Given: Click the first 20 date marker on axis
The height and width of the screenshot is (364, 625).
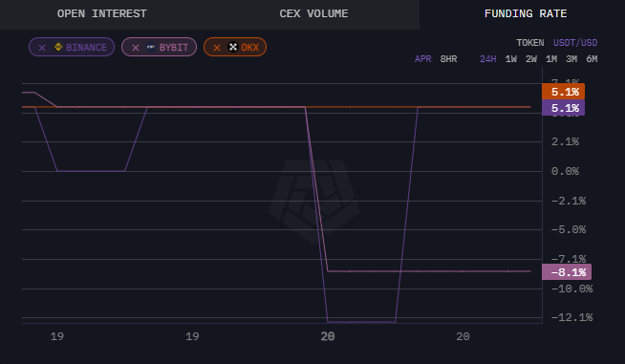Looking at the screenshot, I should tap(328, 337).
